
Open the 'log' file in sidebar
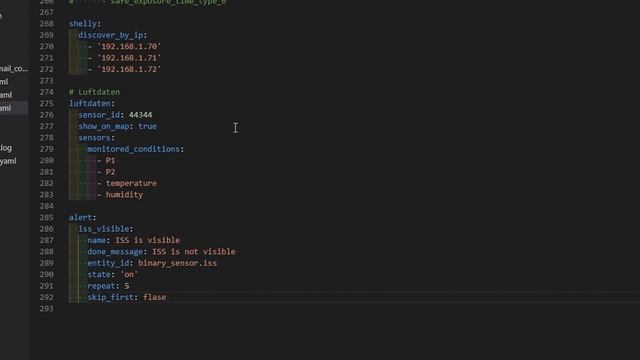point(7,148)
